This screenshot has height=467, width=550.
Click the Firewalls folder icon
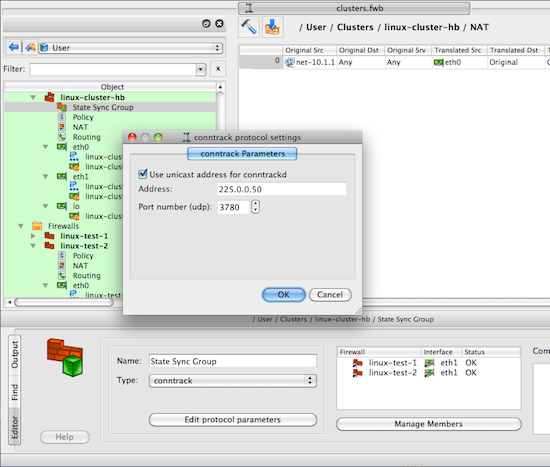click(37, 226)
